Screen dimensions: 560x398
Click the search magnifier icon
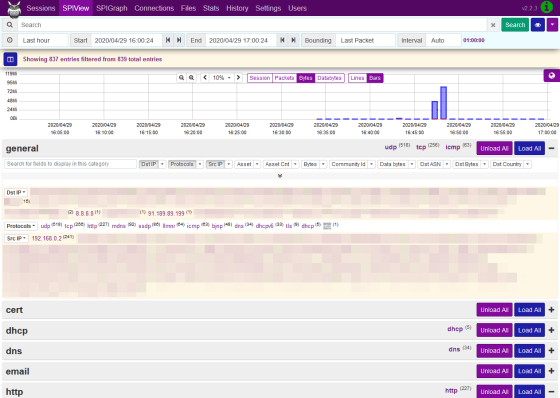click(10, 25)
